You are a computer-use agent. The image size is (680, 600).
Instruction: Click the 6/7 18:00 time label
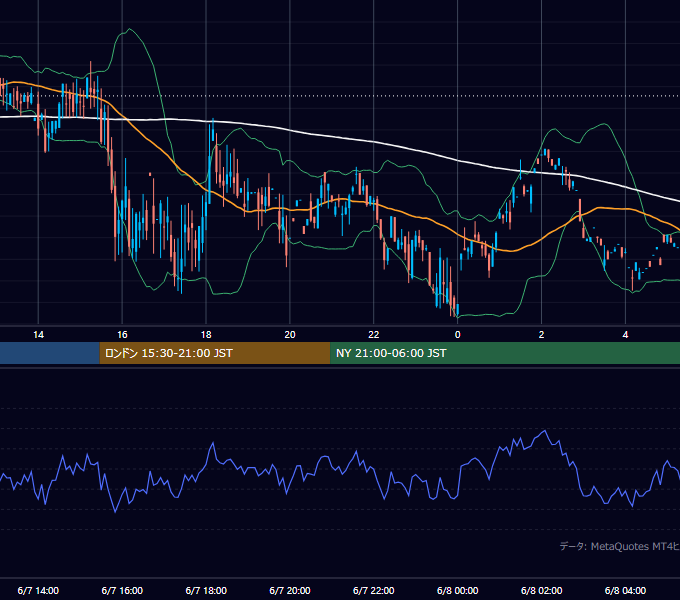coord(206,590)
